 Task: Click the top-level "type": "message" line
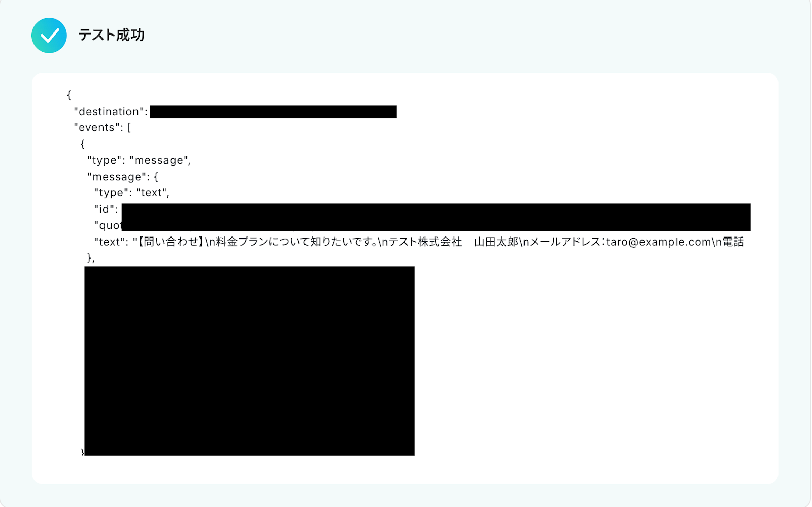pyautogui.click(x=139, y=160)
